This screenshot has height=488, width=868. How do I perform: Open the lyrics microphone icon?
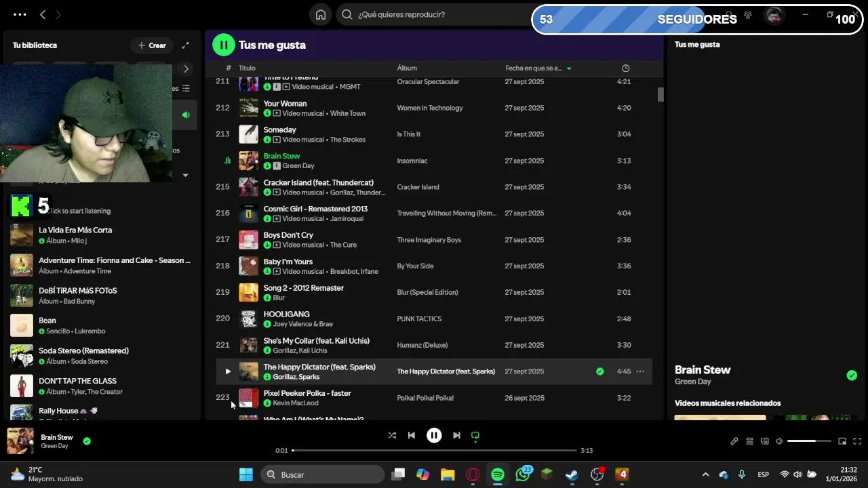[734, 441]
